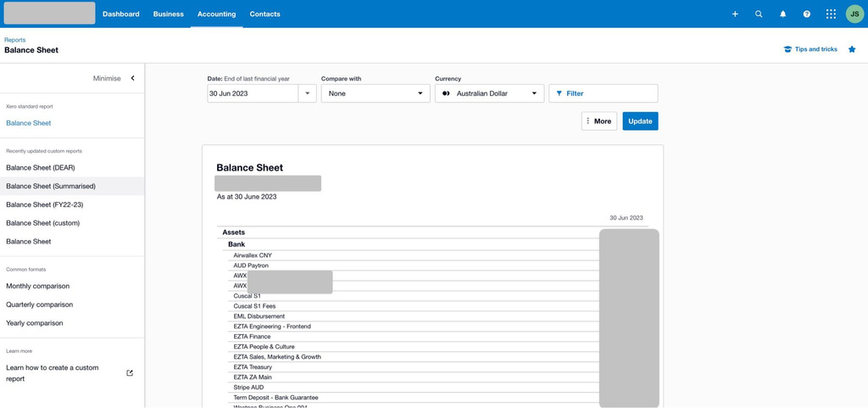Click the Update button
The image size is (868, 408).
click(x=640, y=121)
